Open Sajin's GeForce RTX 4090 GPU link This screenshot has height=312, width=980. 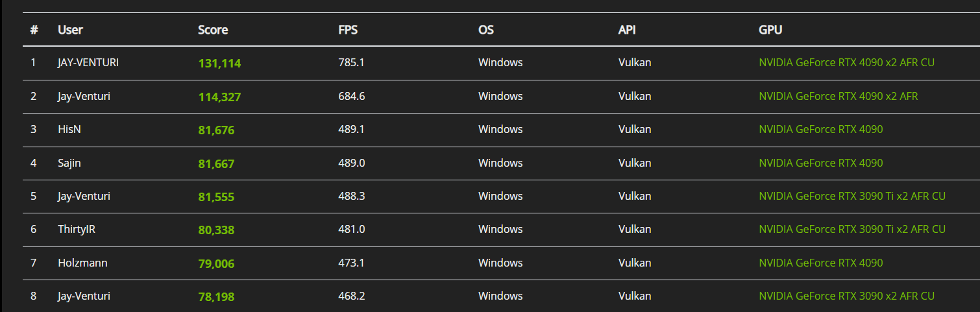click(x=820, y=163)
